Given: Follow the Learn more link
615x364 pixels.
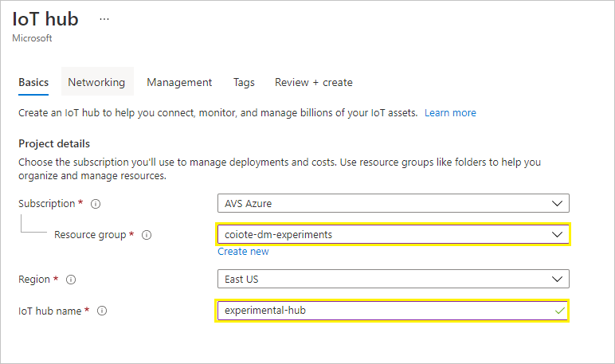Looking at the screenshot, I should pos(450,113).
